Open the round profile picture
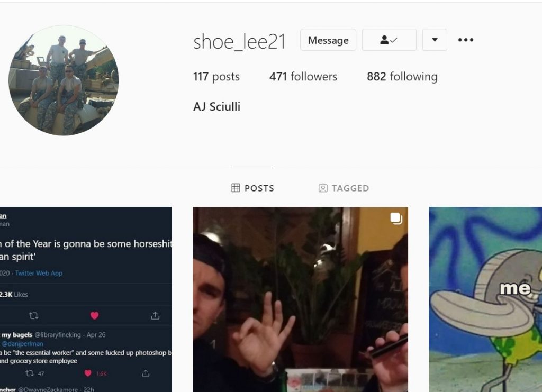This screenshot has height=392, width=542. click(x=64, y=80)
